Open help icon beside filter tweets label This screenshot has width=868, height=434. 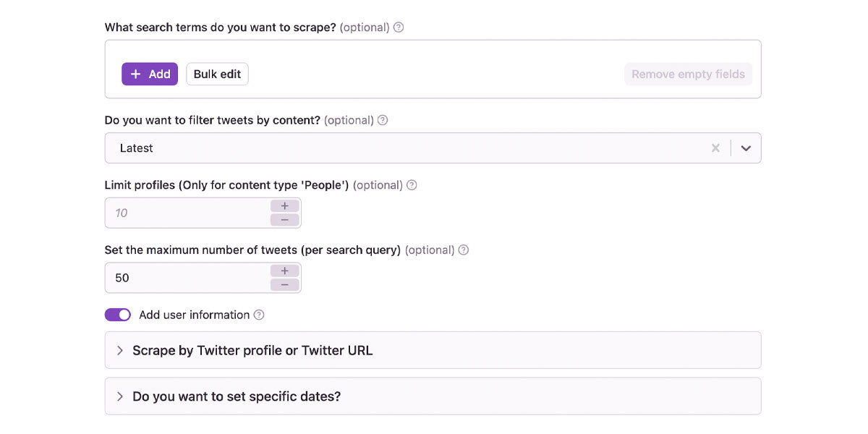(x=383, y=120)
